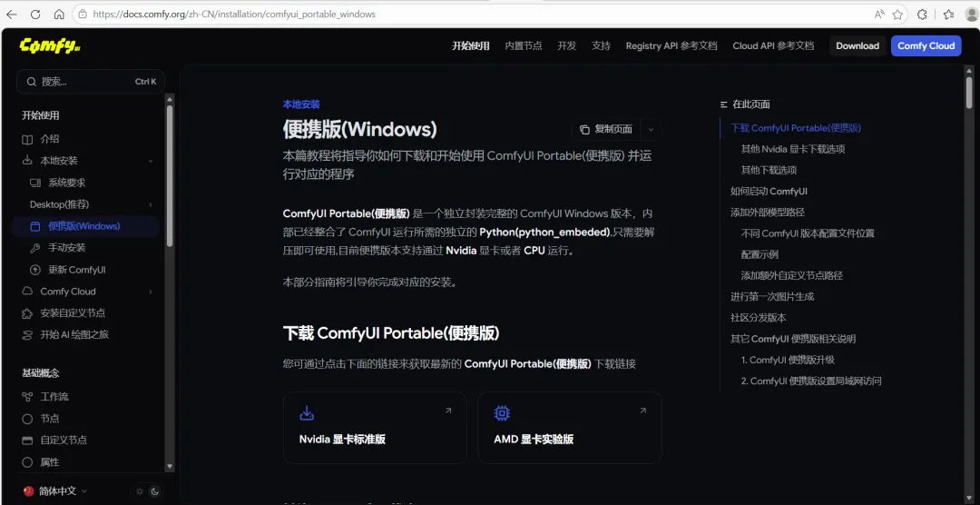This screenshot has height=505, width=980.
Task: Click the external arrow on Nvidia 显卡标准版 card
Action: tap(448, 411)
